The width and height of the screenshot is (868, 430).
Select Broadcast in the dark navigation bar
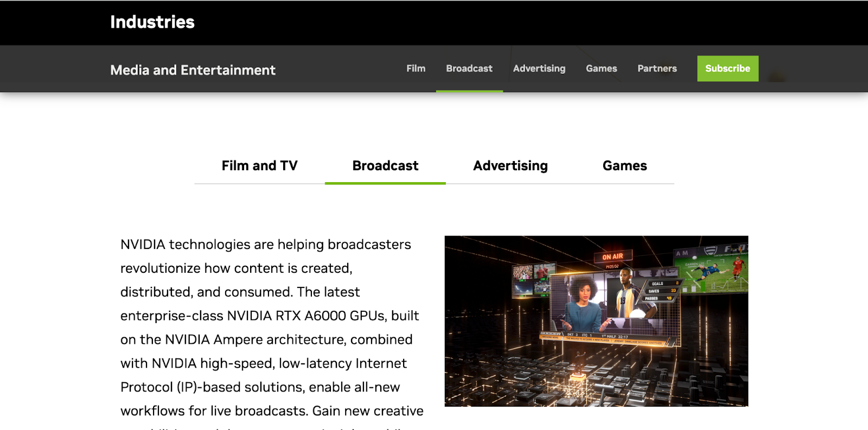tap(469, 68)
